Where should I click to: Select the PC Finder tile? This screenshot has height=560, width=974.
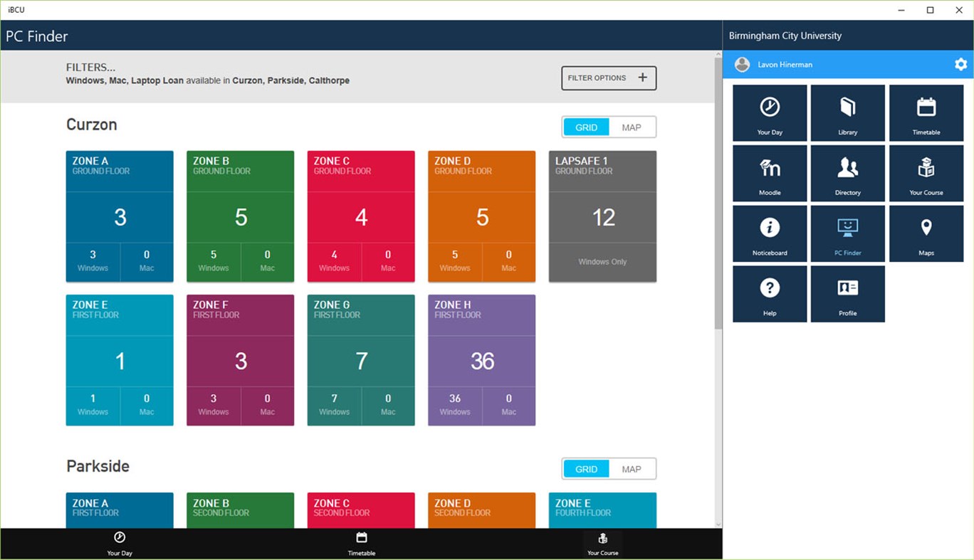pos(847,233)
